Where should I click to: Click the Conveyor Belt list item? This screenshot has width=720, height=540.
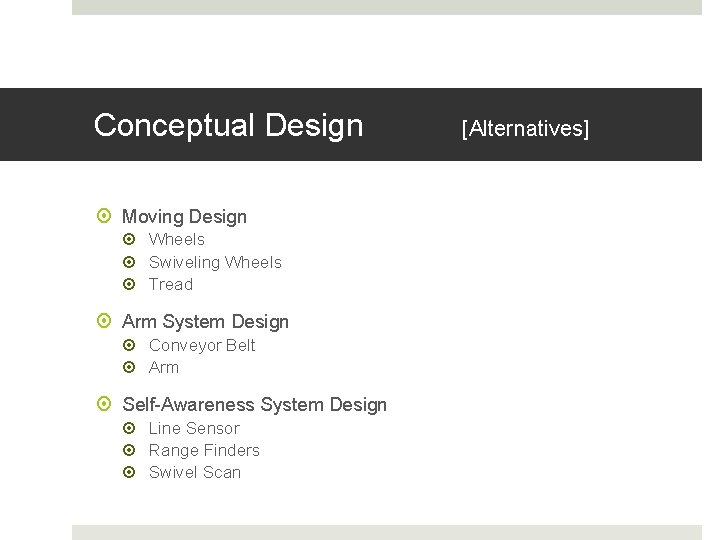point(202,345)
